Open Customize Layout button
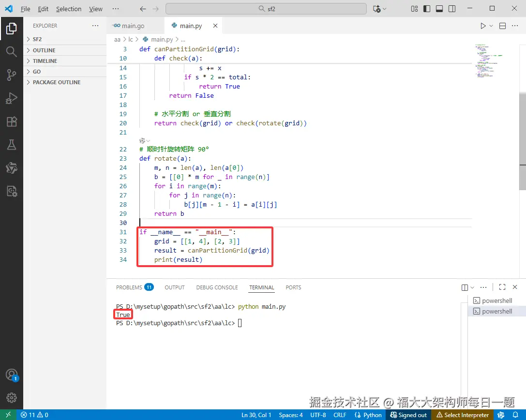Viewport: 526px width, 420px height. 414,9
